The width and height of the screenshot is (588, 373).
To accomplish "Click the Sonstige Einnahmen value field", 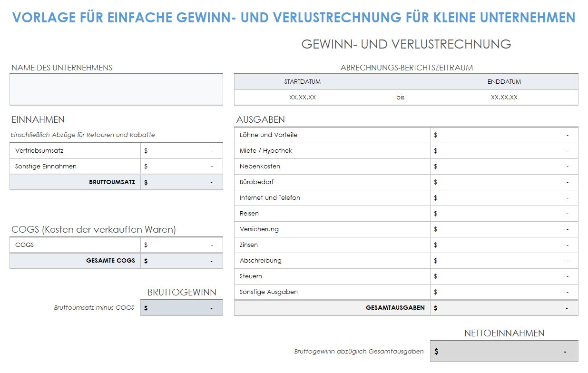I will pos(181,166).
